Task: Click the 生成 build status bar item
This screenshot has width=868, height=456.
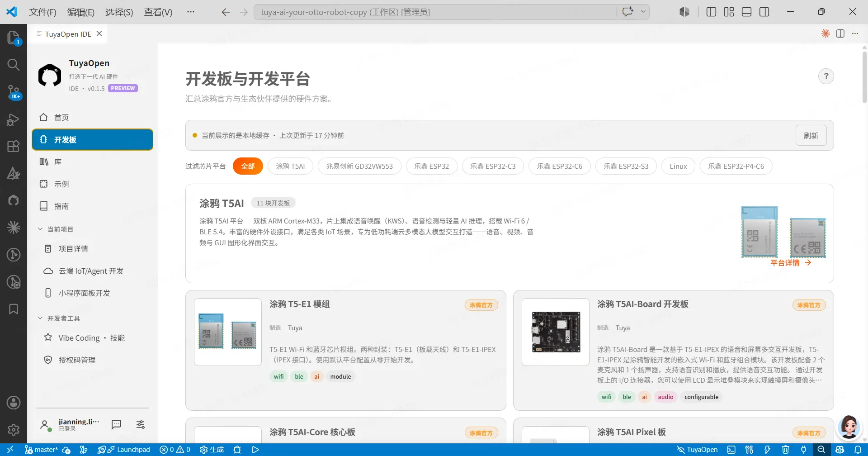Action: [212, 450]
